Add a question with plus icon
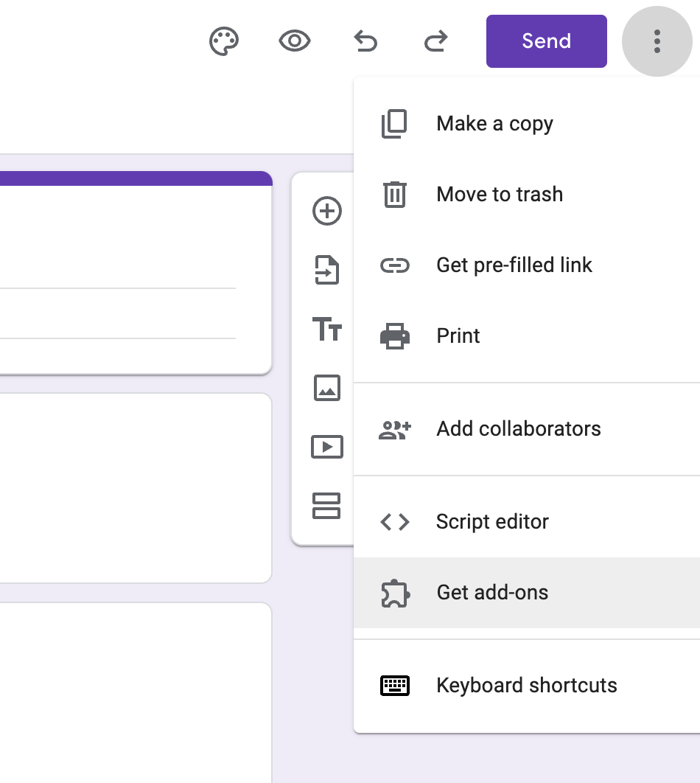This screenshot has width=700, height=783. 327,212
